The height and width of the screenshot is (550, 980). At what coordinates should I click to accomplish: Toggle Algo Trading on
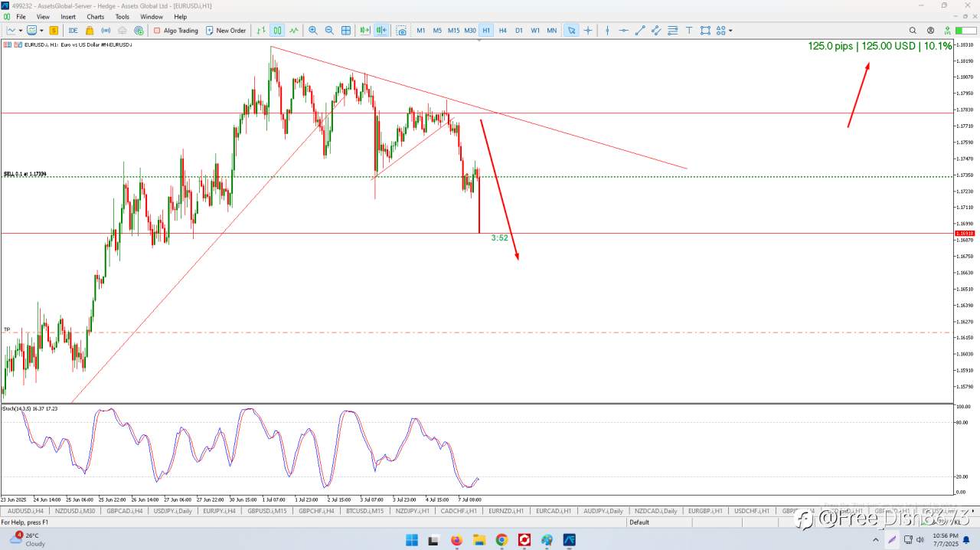pos(175,31)
